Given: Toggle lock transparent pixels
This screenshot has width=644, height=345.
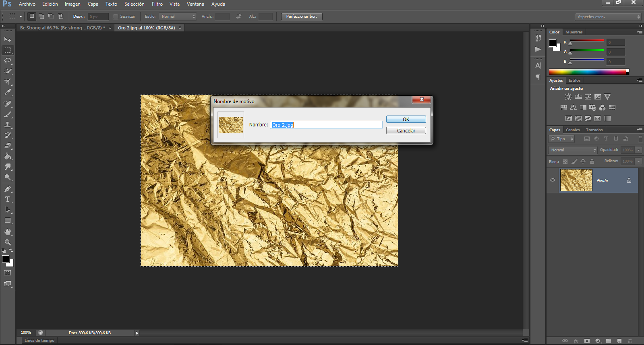Looking at the screenshot, I should (x=565, y=161).
